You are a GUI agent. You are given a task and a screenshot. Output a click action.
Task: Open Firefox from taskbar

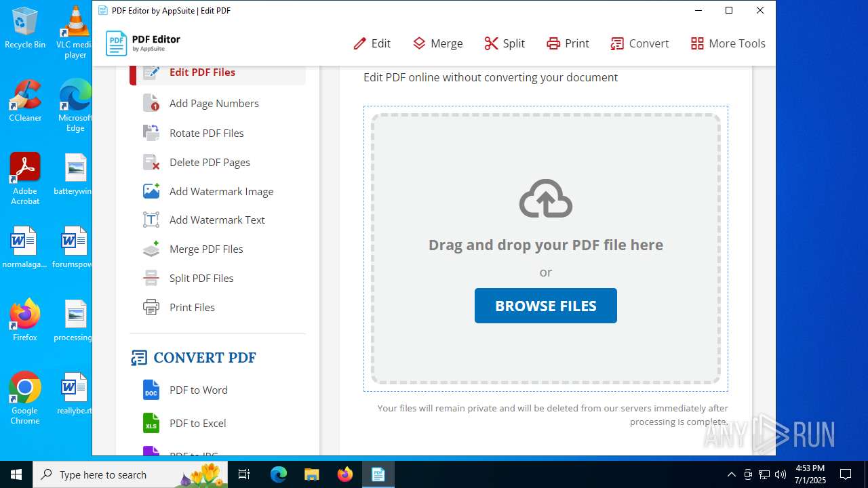click(x=345, y=474)
